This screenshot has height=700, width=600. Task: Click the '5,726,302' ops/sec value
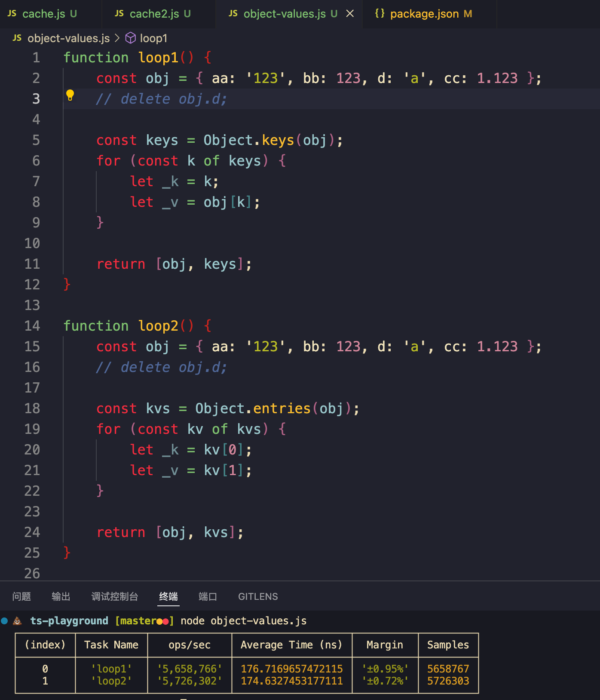(x=190, y=681)
